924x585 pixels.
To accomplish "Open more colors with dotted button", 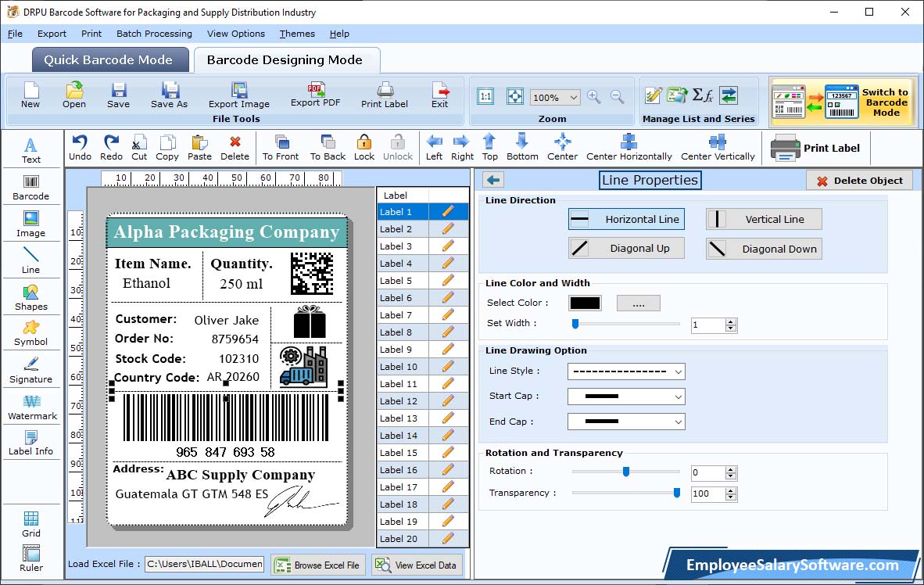I will click(638, 303).
